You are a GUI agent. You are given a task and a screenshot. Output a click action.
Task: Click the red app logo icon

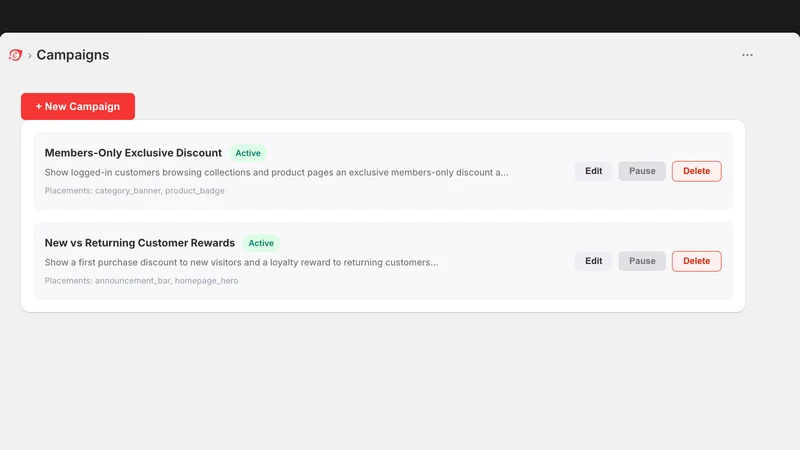(x=15, y=55)
